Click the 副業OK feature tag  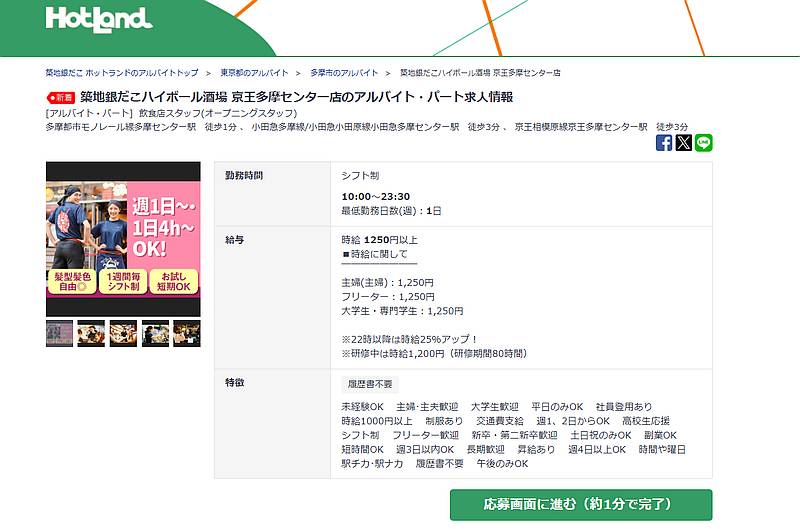[660, 435]
